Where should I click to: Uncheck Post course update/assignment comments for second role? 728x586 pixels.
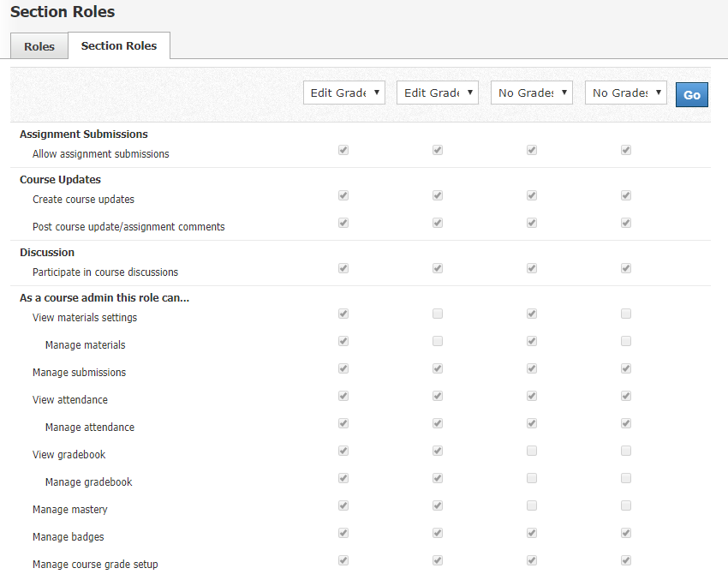click(438, 223)
